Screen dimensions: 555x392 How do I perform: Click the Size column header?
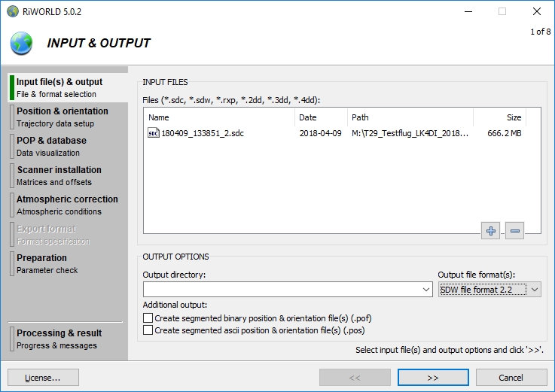click(499, 117)
